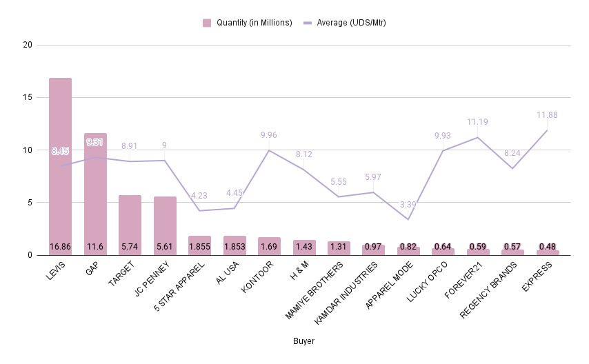The height and width of the screenshot is (364, 589).
Task: Click the LEVIS bar labeled 16.86
Action: pos(60,166)
